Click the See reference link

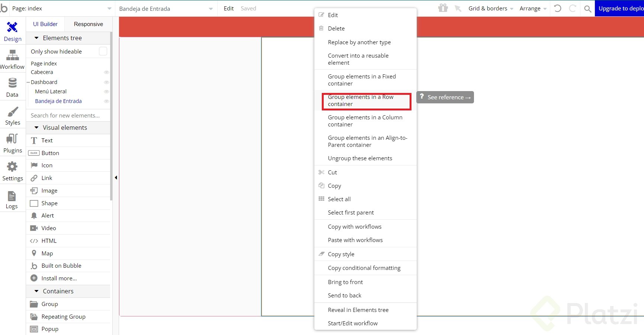click(445, 97)
